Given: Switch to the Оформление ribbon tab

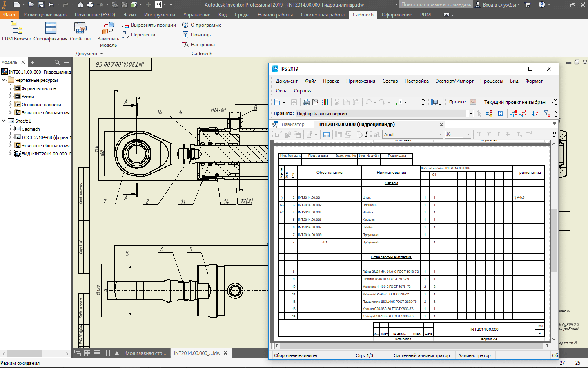Looking at the screenshot, I should 396,15.
